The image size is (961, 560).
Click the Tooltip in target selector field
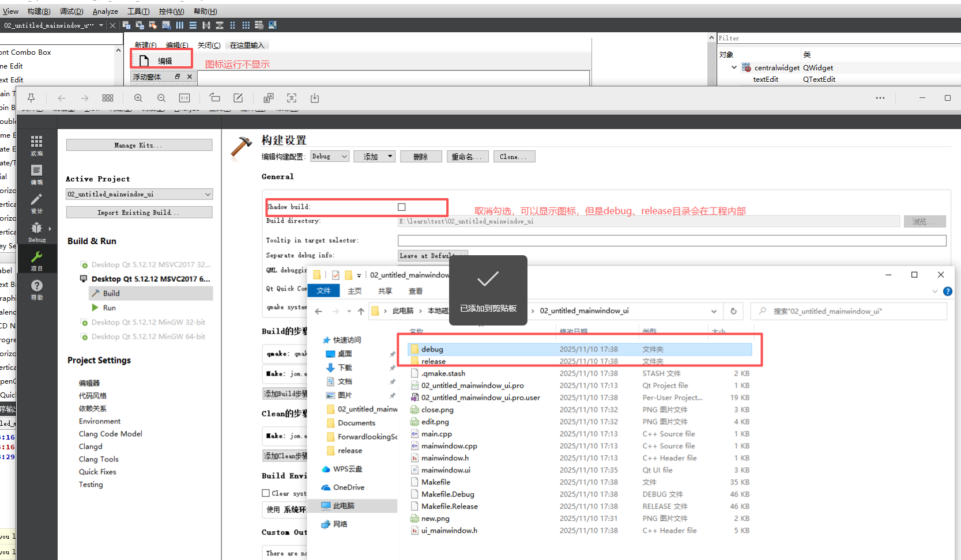672,240
